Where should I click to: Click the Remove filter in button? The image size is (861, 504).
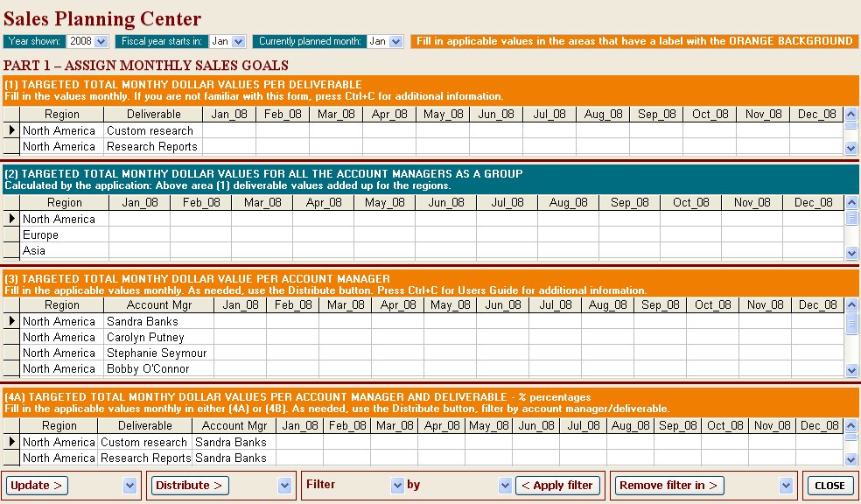668,486
